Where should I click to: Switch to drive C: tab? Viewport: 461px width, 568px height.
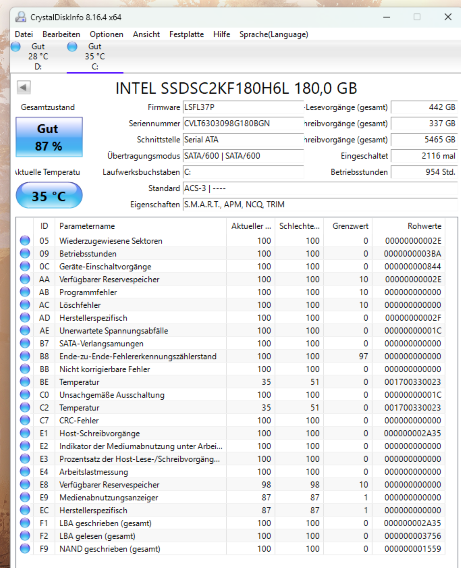click(x=95, y=57)
